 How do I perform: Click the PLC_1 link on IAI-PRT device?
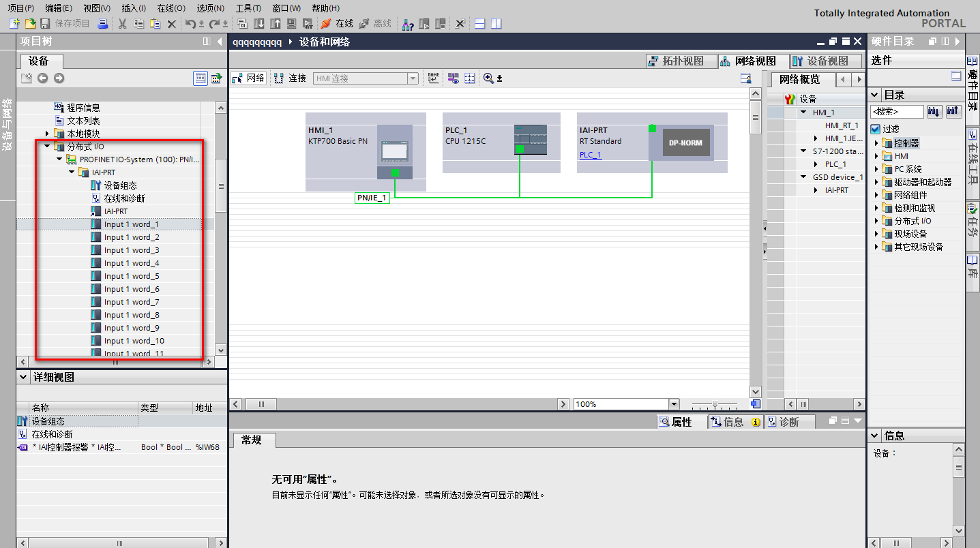coord(590,155)
